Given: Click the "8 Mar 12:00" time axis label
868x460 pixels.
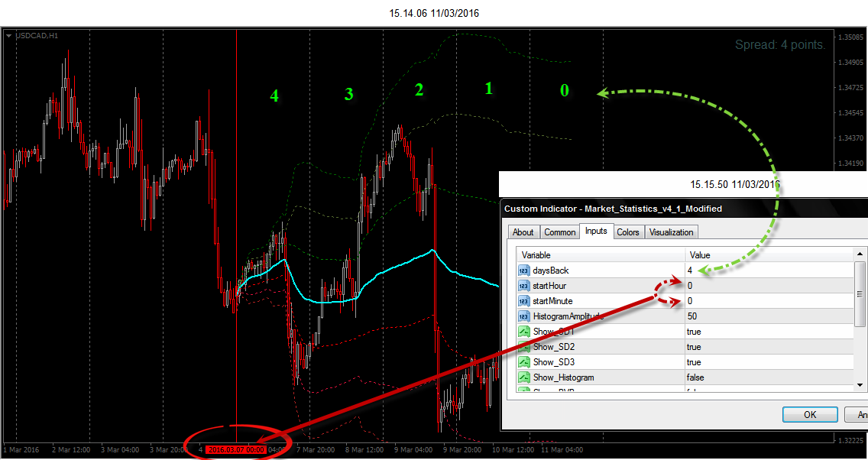Looking at the screenshot, I should click(x=366, y=450).
